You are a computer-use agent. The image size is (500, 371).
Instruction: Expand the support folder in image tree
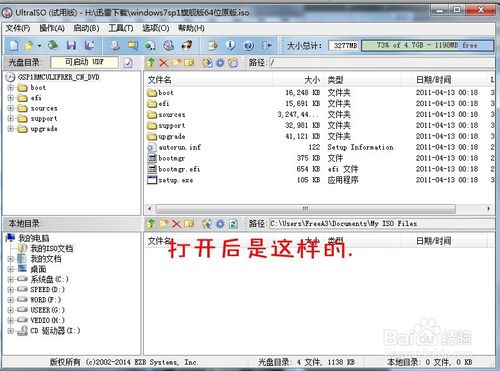coord(11,119)
